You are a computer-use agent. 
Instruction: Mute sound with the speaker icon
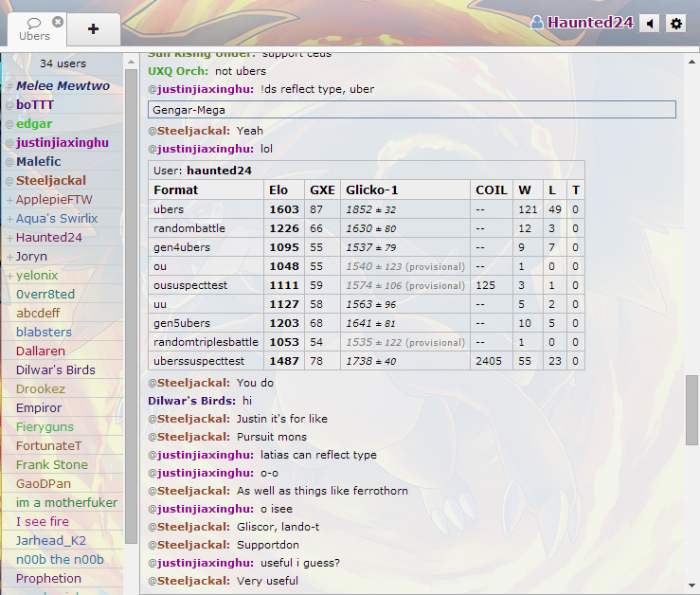click(649, 24)
